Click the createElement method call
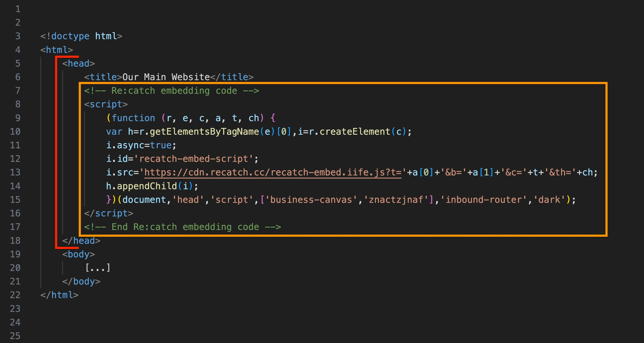This screenshot has height=343, width=644. [x=354, y=132]
